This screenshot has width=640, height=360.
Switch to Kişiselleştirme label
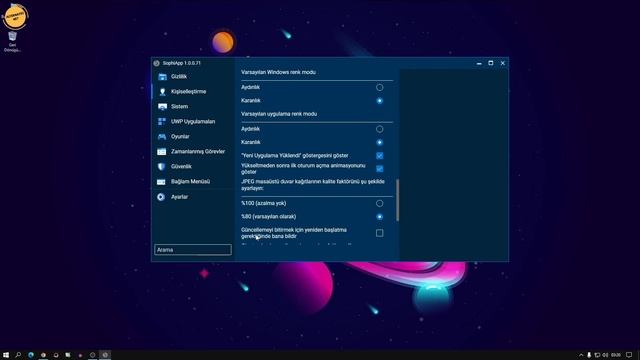[189, 92]
